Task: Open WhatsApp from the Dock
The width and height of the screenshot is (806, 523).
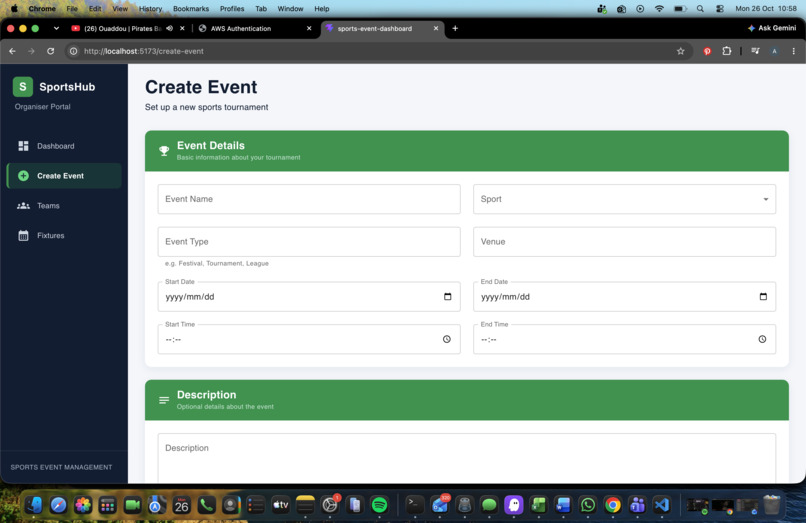Action: pyautogui.click(x=588, y=505)
